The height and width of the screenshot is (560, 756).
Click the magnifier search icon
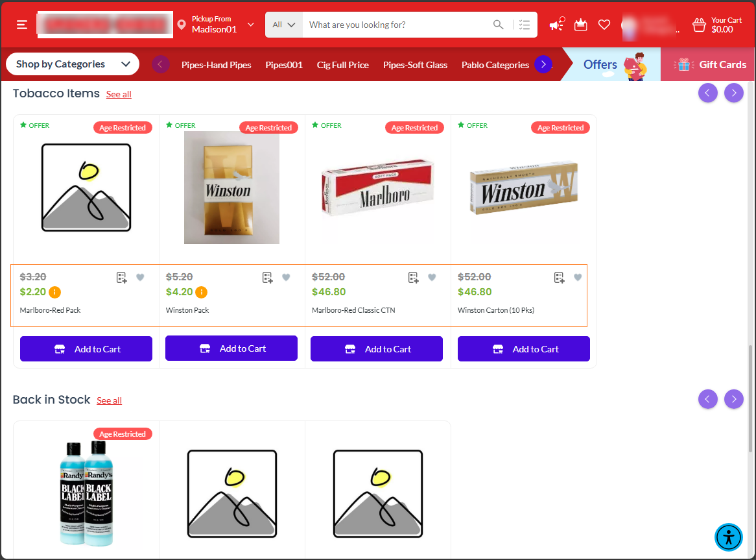click(499, 25)
